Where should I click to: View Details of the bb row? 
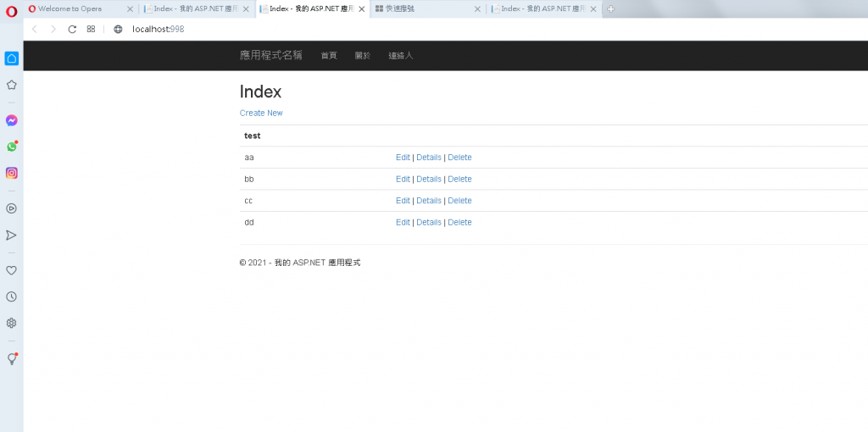pyautogui.click(x=429, y=179)
